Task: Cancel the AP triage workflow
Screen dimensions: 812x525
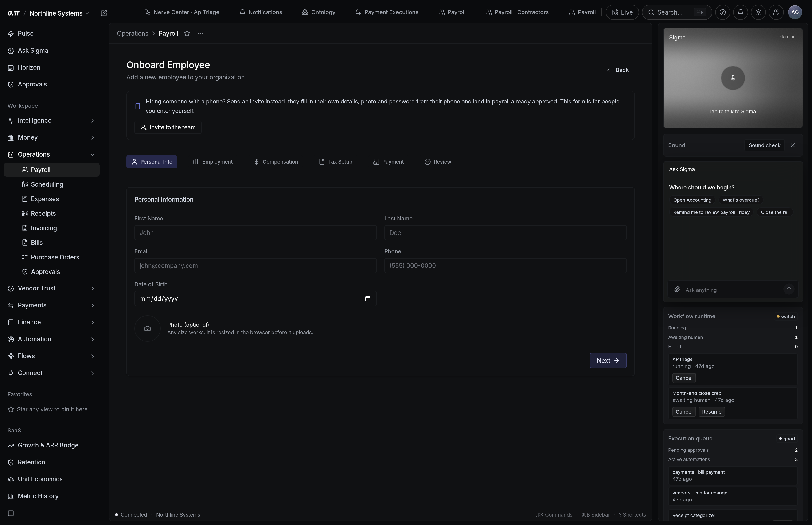Action: tap(684, 378)
